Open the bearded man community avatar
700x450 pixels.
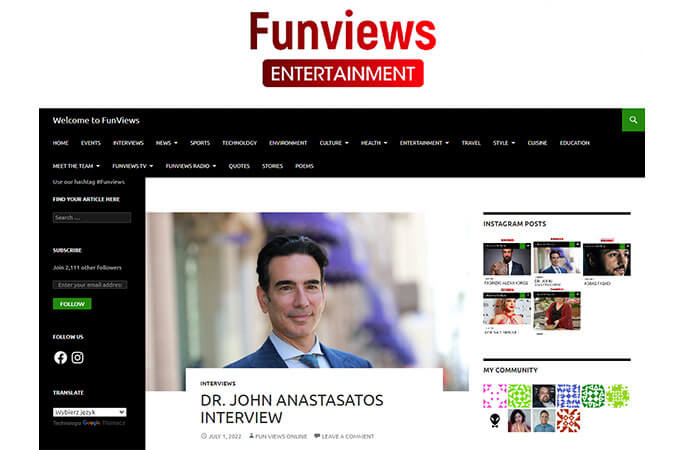pyautogui.click(x=544, y=396)
